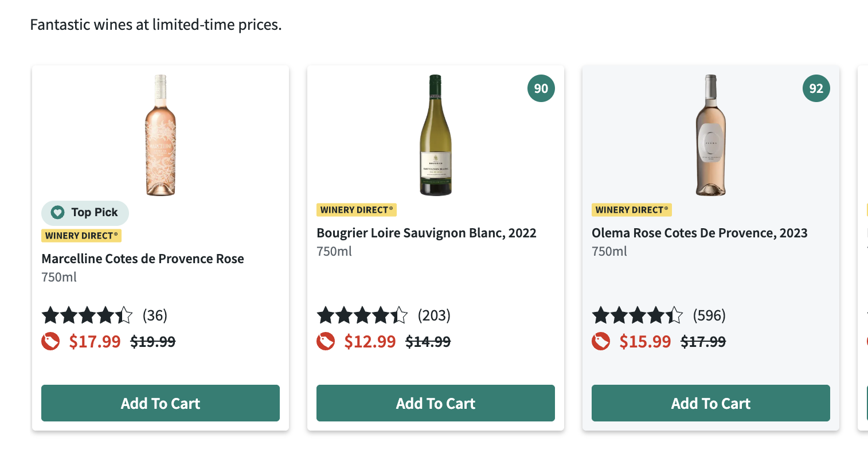View Olema Rose Cotes De Provence, 2023 details
868x461 pixels.
[x=699, y=233]
